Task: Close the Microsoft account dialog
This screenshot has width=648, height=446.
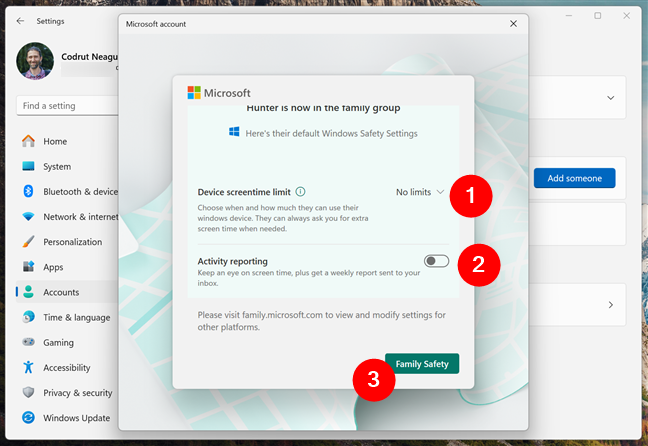Action: (x=513, y=24)
